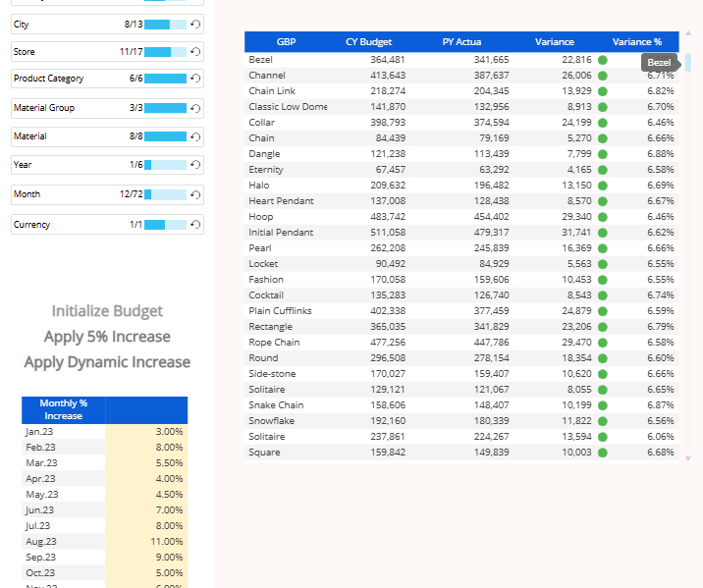Open the Year filter dropdown
This screenshot has width=703, height=588.
[x=107, y=165]
